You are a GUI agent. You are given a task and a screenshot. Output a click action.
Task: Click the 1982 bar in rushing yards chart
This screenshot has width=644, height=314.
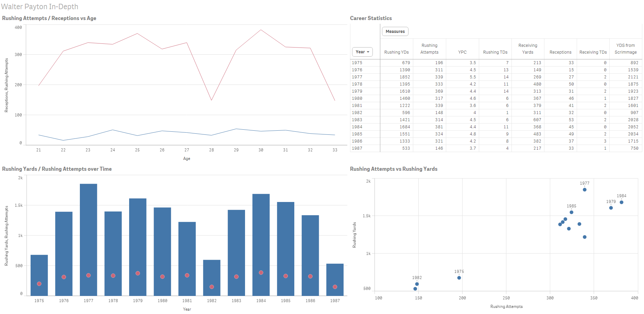212,278
